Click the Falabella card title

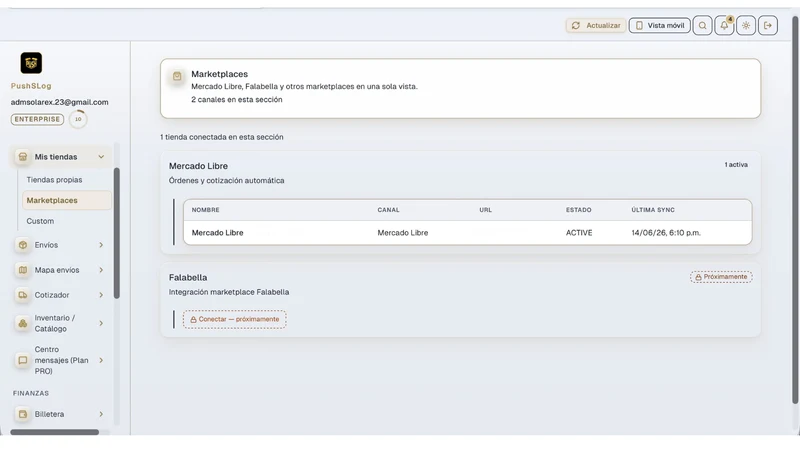tap(188, 278)
